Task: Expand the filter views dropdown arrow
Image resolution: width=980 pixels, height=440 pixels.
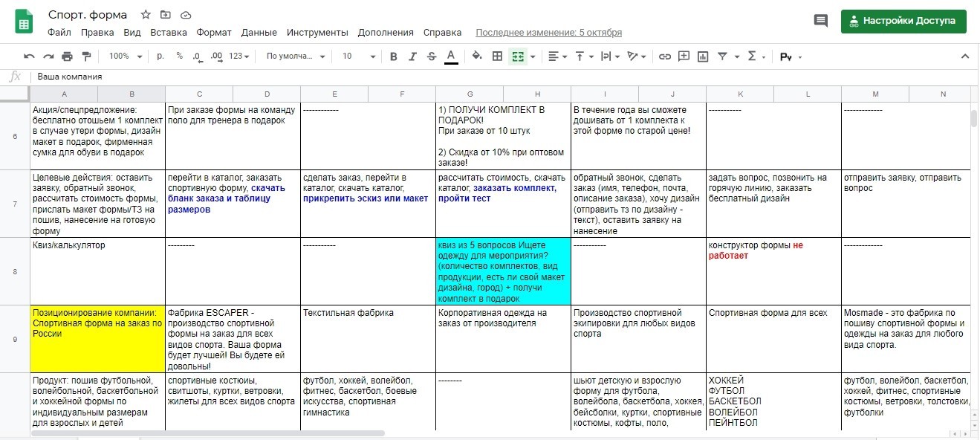Action: [x=736, y=56]
